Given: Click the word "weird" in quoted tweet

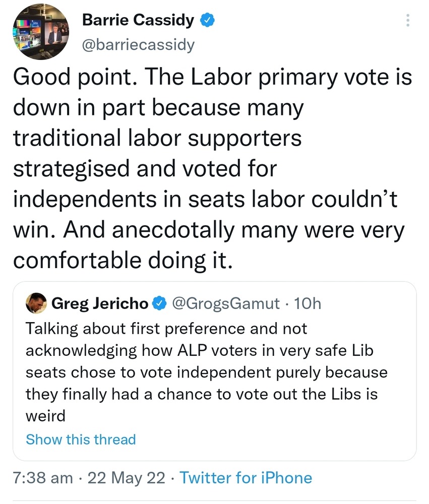Looking at the screenshot, I should point(45,416).
